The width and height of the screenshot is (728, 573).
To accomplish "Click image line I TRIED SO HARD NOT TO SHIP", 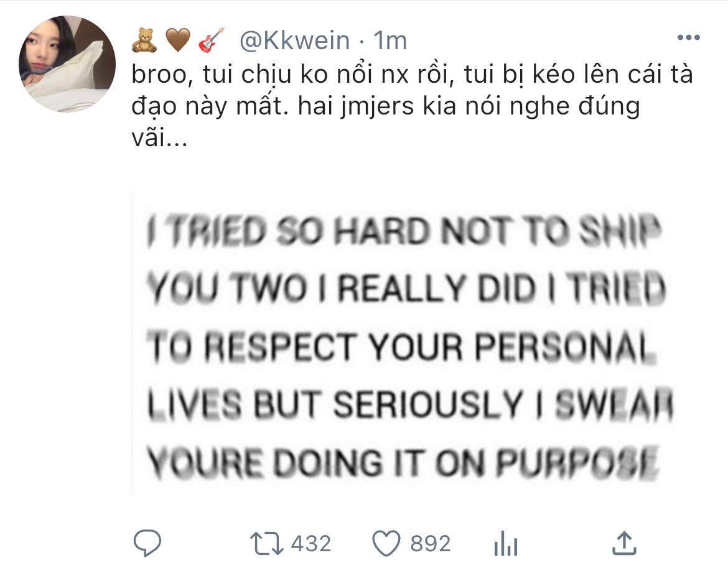I will point(403,231).
